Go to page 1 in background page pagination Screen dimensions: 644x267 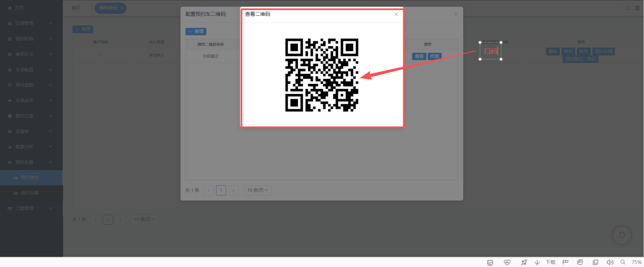[108, 220]
